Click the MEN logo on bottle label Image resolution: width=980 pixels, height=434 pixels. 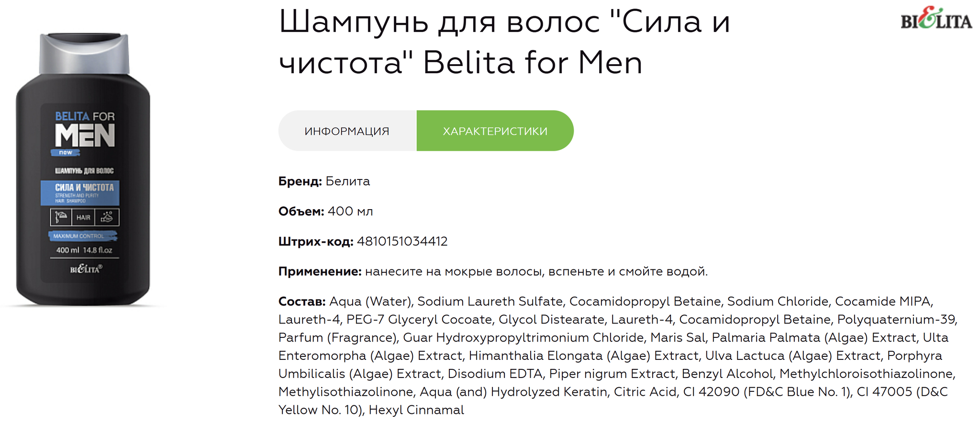[x=85, y=135]
